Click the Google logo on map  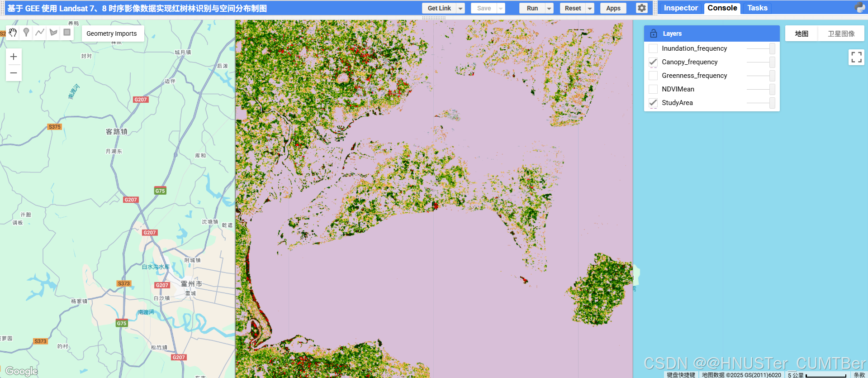[21, 371]
